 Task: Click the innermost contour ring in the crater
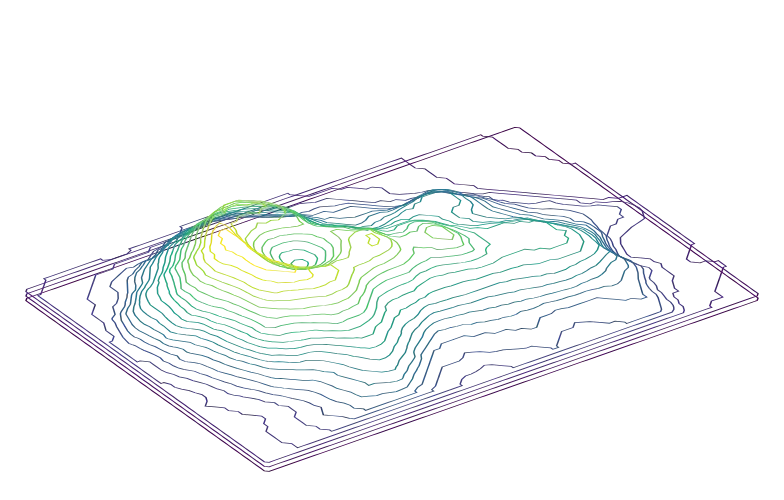[300, 263]
